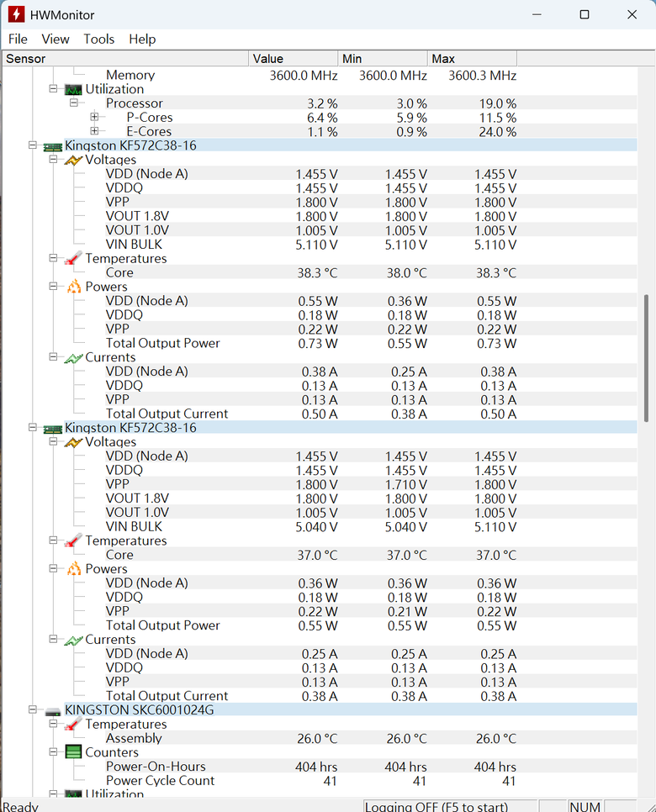Image resolution: width=656 pixels, height=812 pixels.
Task: Click the green Currents icon in the second memory module
Action: (x=73, y=640)
